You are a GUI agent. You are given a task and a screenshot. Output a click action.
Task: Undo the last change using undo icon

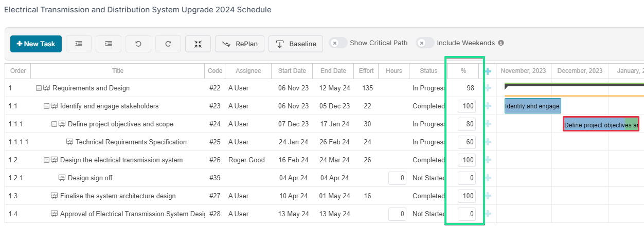[138, 44]
